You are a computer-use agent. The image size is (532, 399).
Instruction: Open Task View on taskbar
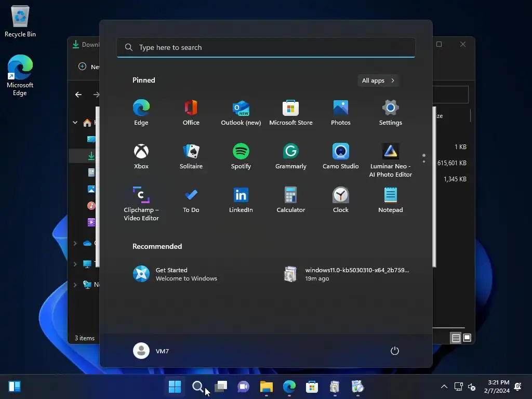click(x=220, y=387)
